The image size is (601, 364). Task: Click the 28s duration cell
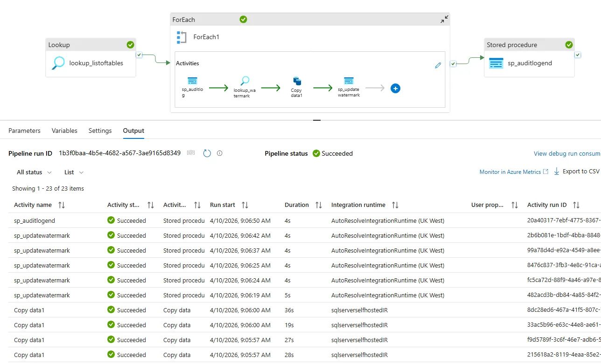[289, 355]
